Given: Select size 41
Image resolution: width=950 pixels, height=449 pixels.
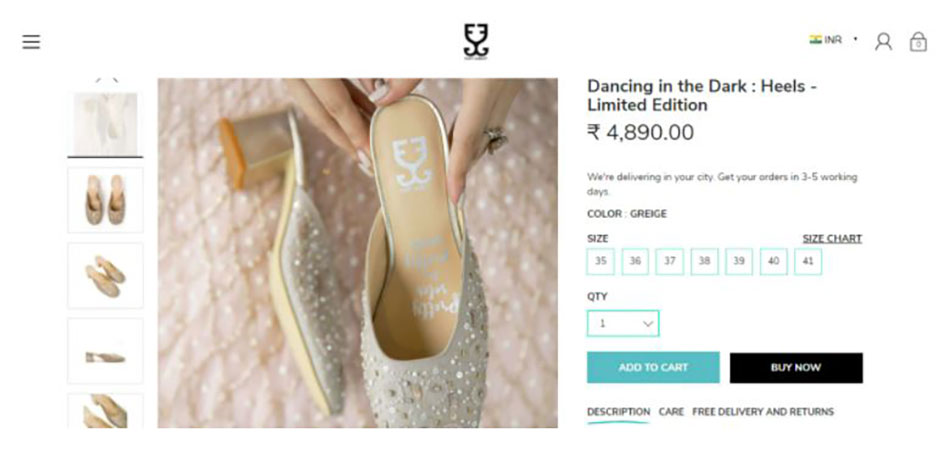Looking at the screenshot, I should point(808,261).
